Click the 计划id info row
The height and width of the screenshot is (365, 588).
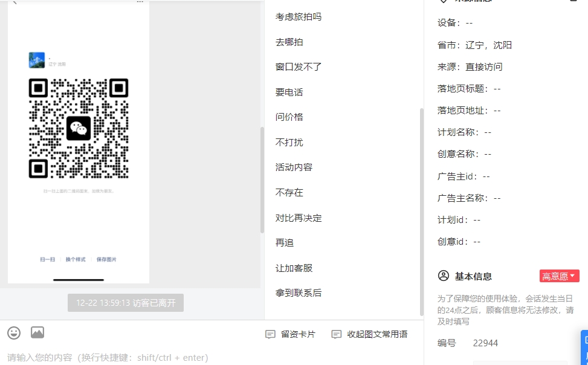459,220
